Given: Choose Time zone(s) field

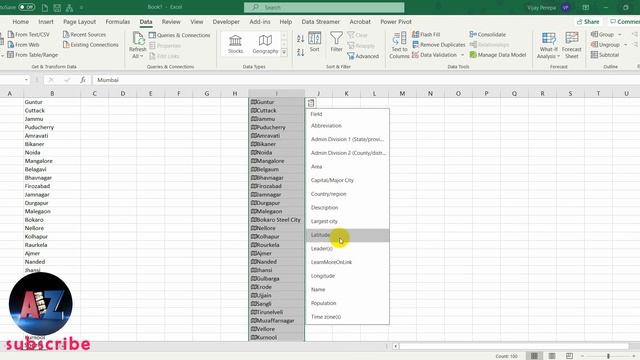Looking at the screenshot, I should point(347,317).
